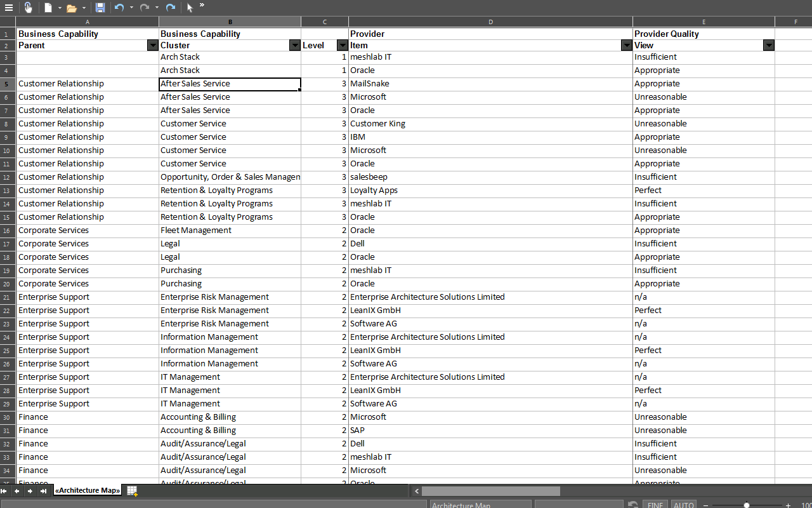Click 'Loyalty Apps' cell
The width and height of the screenshot is (812, 508).
click(490, 190)
